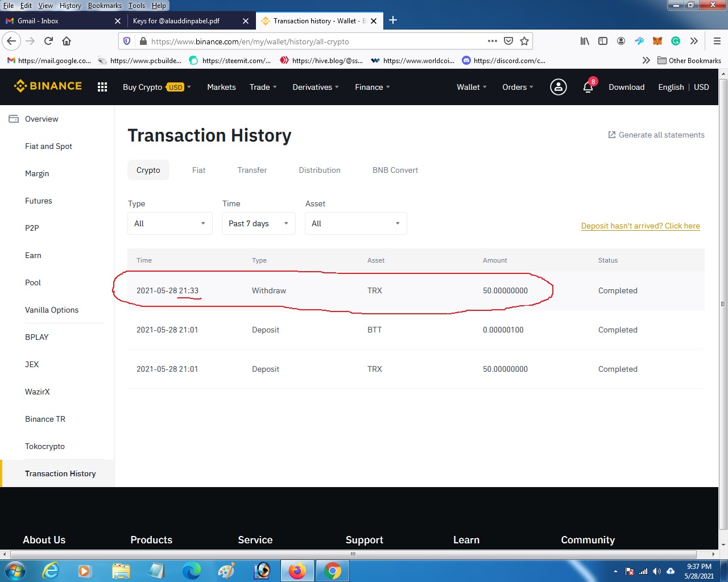Click the horizontal scrollbar at page bottom
The width and height of the screenshot is (728, 582).
point(353,554)
